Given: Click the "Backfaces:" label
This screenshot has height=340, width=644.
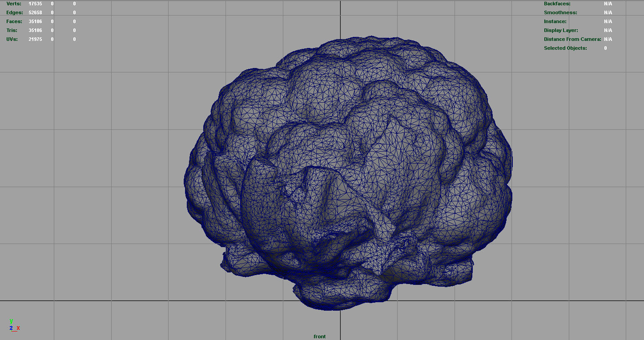Looking at the screenshot, I should click(557, 4).
